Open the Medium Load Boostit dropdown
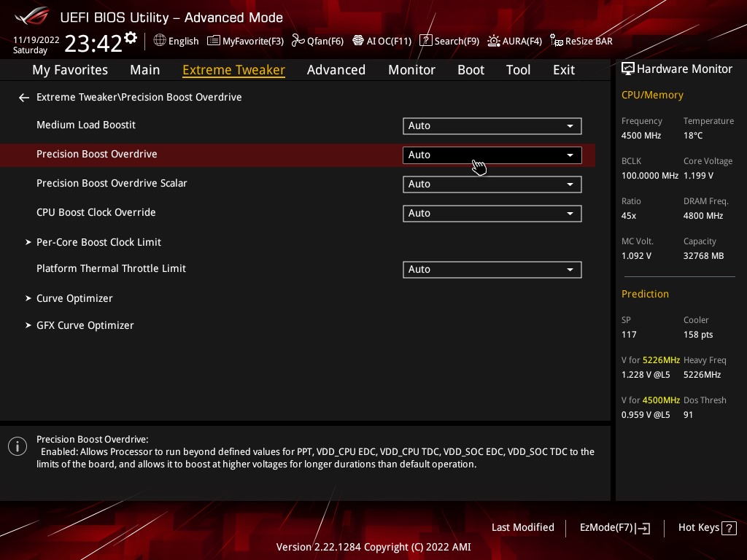 point(492,125)
